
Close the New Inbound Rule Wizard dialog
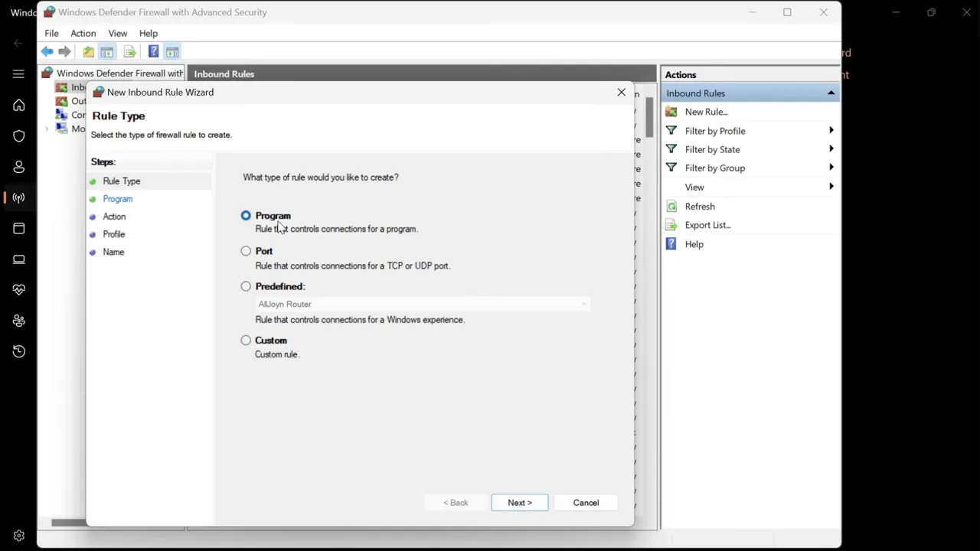pyautogui.click(x=622, y=93)
